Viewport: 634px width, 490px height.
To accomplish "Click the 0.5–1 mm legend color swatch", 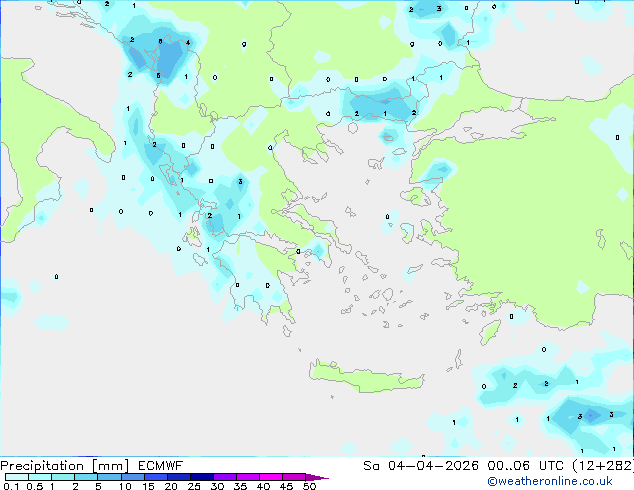I will tap(40, 477).
